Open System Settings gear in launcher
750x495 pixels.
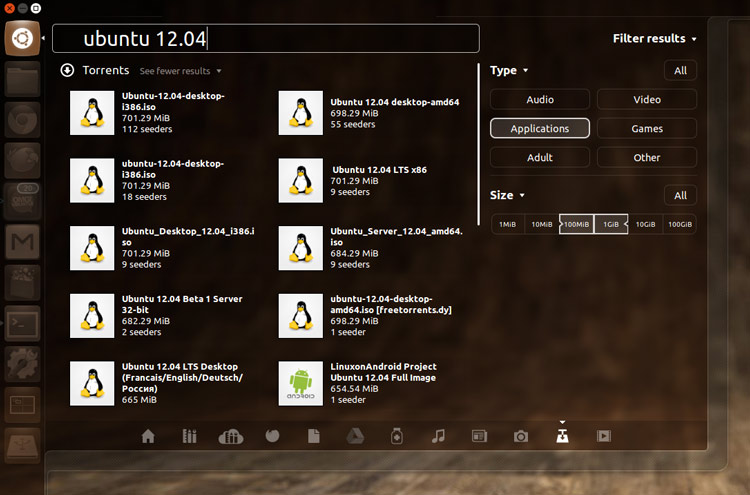[x=22, y=364]
